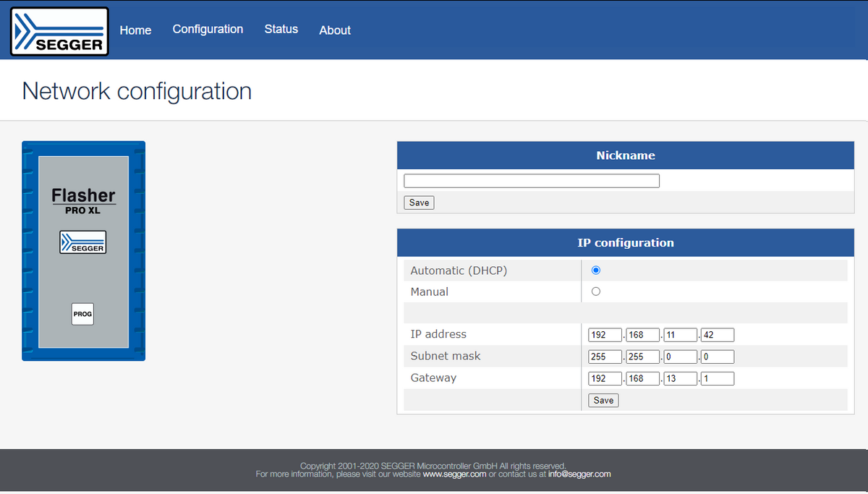Open the Configuration menu

pyautogui.click(x=208, y=29)
